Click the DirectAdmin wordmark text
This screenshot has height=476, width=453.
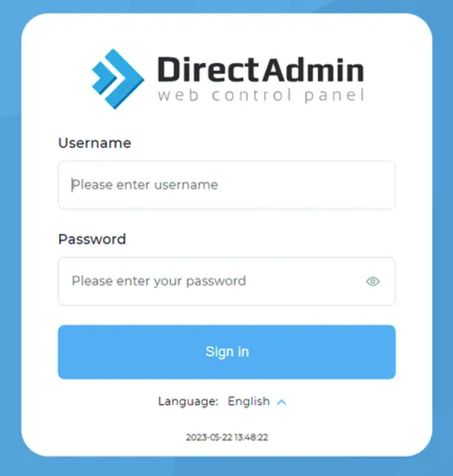260,69
